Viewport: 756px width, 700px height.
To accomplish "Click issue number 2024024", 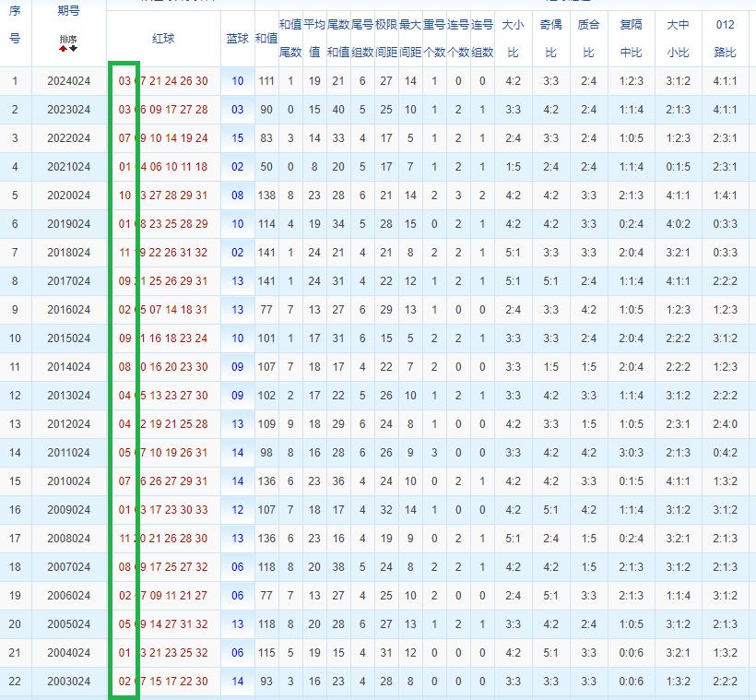I will (x=69, y=81).
